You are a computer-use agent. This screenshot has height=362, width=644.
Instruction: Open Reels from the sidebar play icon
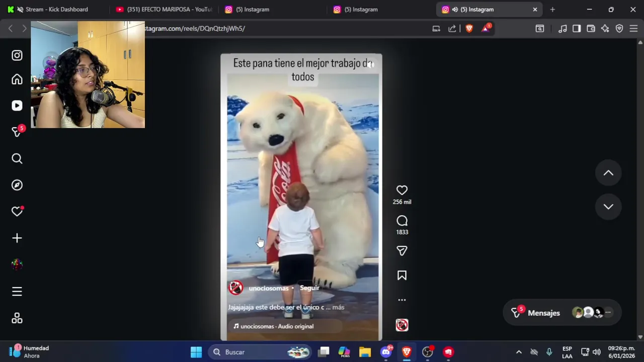click(17, 106)
